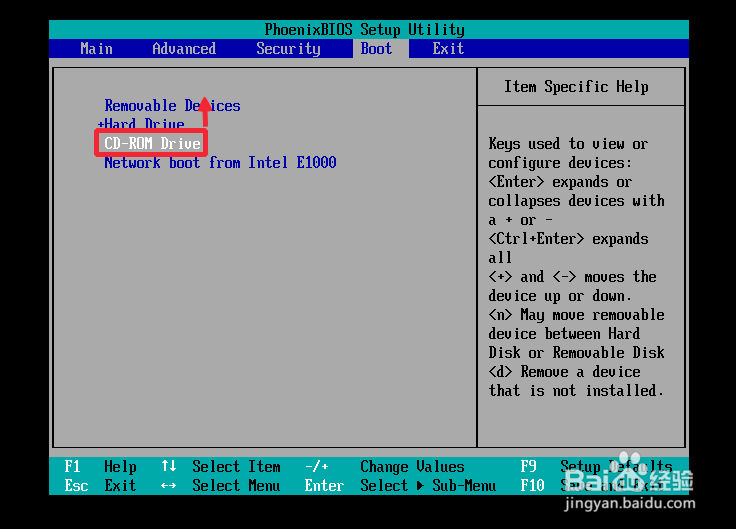Click the '<n> May move removable' help line
Screen dimensions: 736x529
[576, 314]
